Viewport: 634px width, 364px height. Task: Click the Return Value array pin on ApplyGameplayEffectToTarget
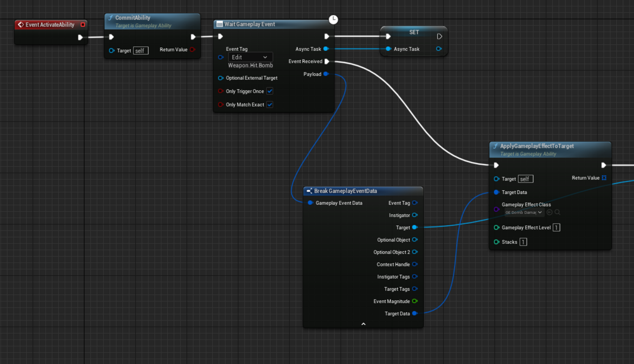604,178
